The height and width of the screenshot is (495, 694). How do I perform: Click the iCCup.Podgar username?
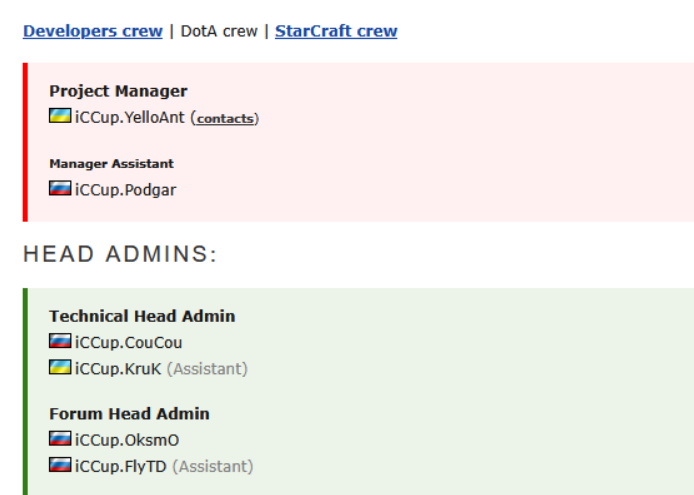[x=125, y=189]
